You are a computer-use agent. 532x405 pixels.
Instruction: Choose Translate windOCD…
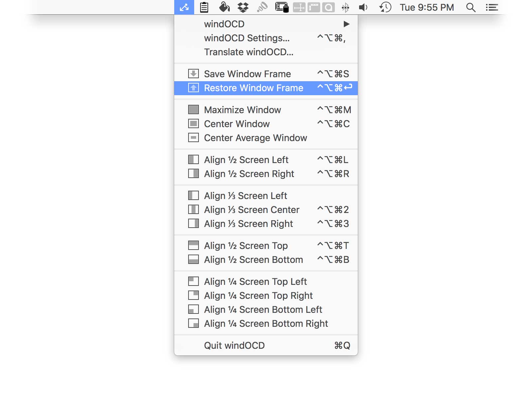pos(266,52)
